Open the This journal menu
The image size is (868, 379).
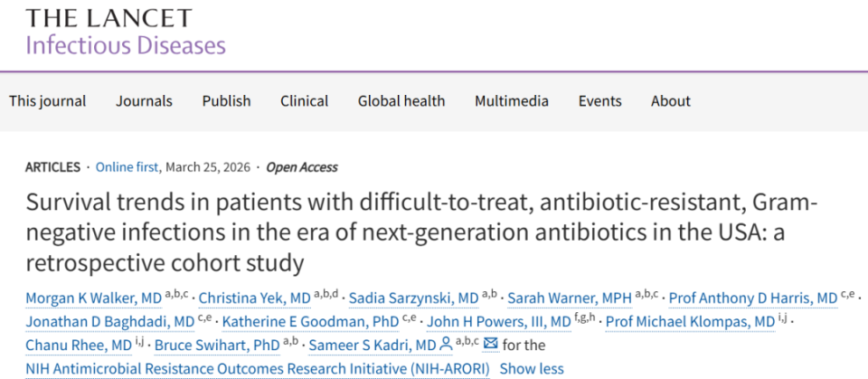48,101
